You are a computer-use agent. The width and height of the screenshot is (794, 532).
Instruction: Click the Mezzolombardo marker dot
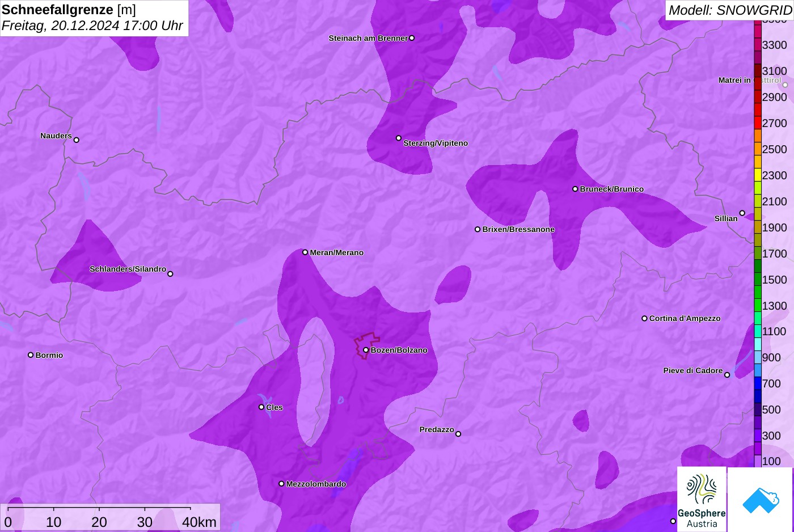tap(281, 484)
